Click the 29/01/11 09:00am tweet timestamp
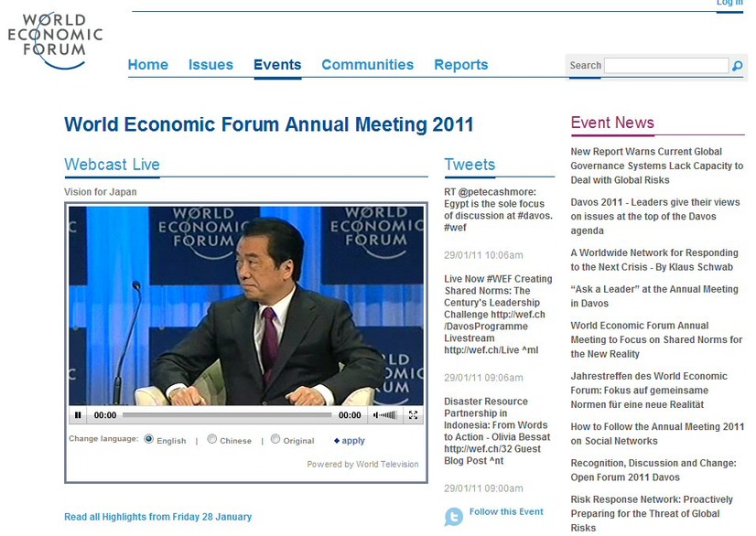The image size is (756, 536). pos(483,488)
